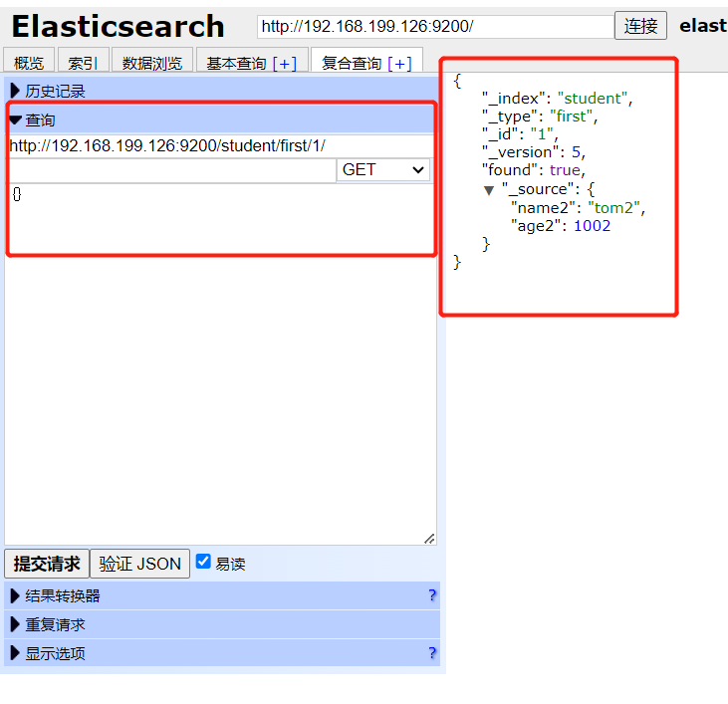The width and height of the screenshot is (728, 704).
Task: Click the request body resize handle
Action: (430, 539)
